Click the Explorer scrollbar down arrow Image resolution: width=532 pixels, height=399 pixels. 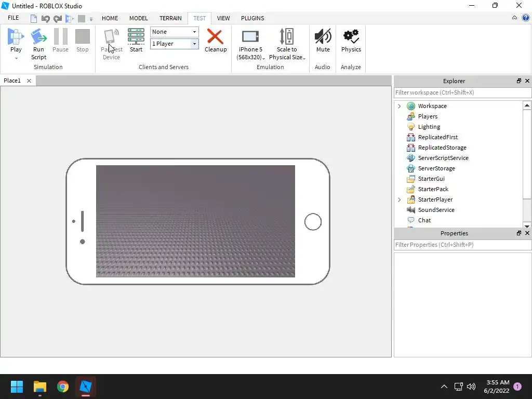[x=527, y=226]
